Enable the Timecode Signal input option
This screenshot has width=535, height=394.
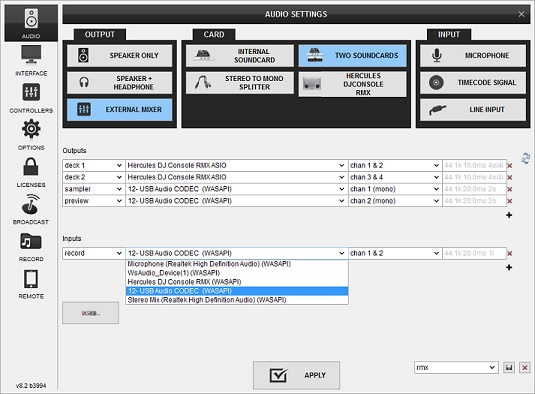[x=473, y=83]
